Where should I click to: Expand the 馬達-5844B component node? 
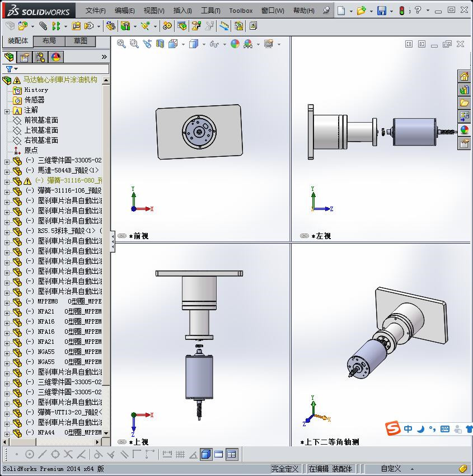point(7,172)
